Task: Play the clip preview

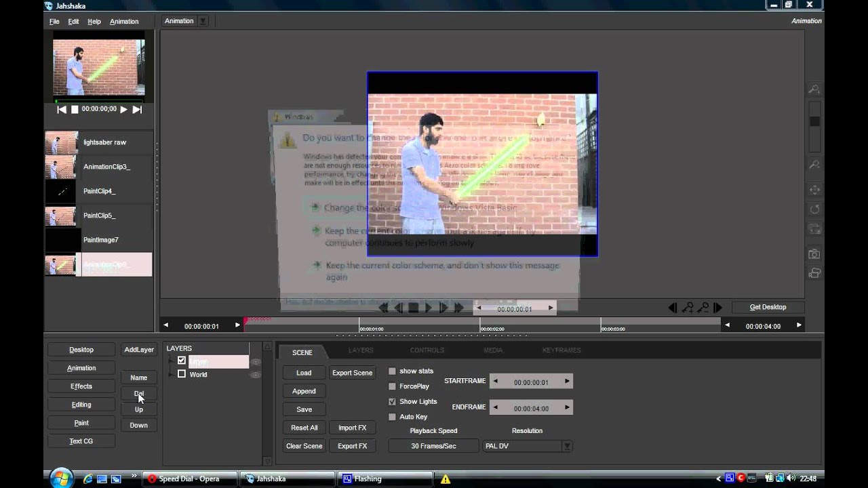Action: click(123, 109)
